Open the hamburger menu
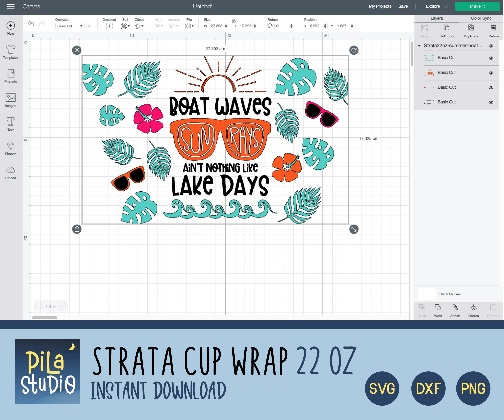This screenshot has width=504, height=420. pyautogui.click(x=11, y=7)
